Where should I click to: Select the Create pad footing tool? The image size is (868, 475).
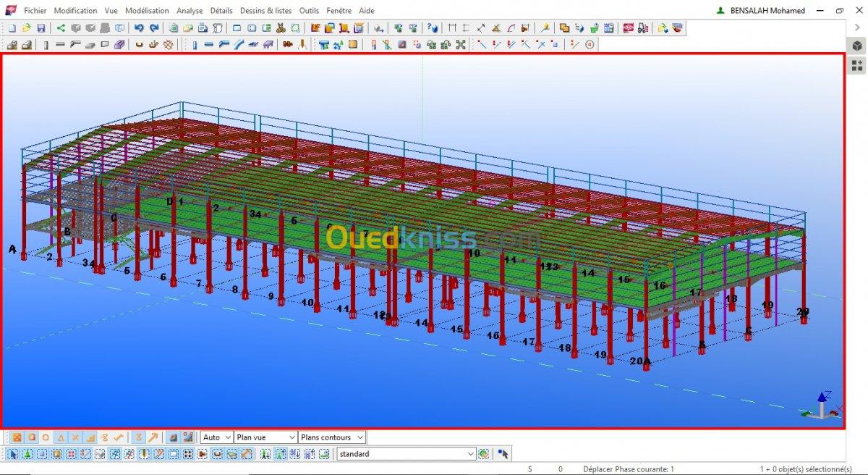[12, 45]
